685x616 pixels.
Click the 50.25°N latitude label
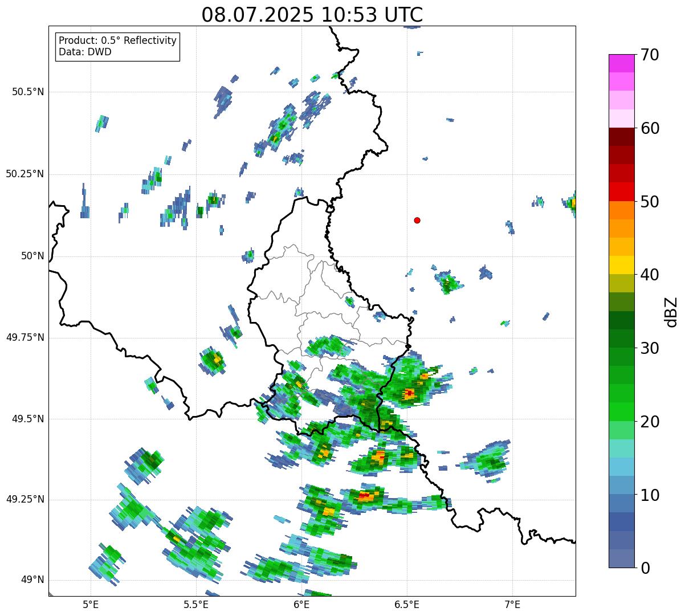(25, 174)
